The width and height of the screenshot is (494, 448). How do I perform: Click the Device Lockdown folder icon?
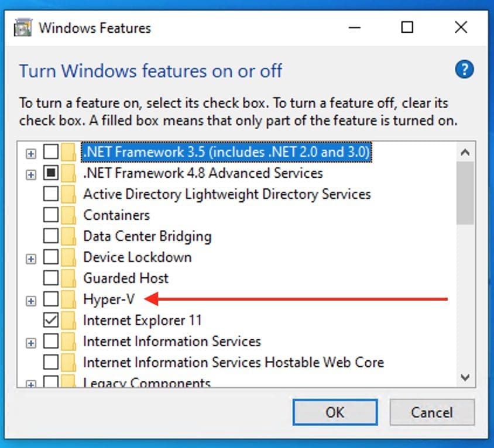tap(69, 257)
